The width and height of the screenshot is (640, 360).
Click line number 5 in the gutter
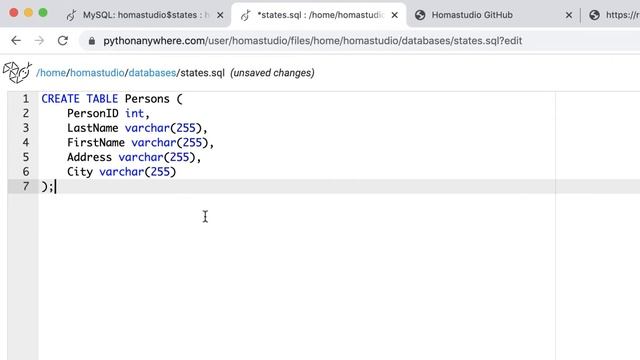point(26,157)
